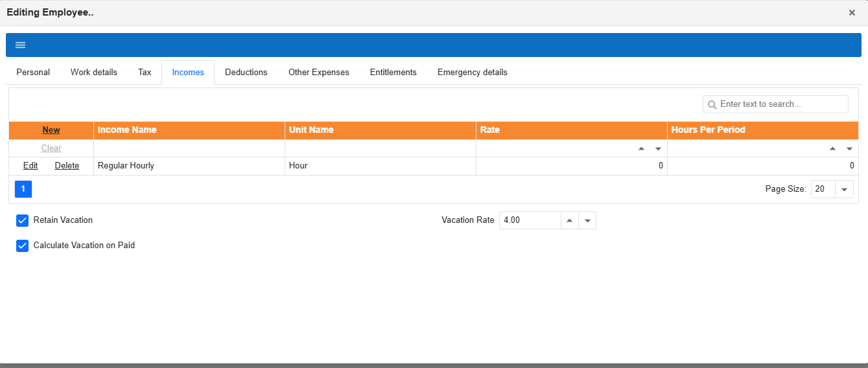This screenshot has height=368, width=868.
Task: Click Income Name filter field
Action: click(x=189, y=148)
